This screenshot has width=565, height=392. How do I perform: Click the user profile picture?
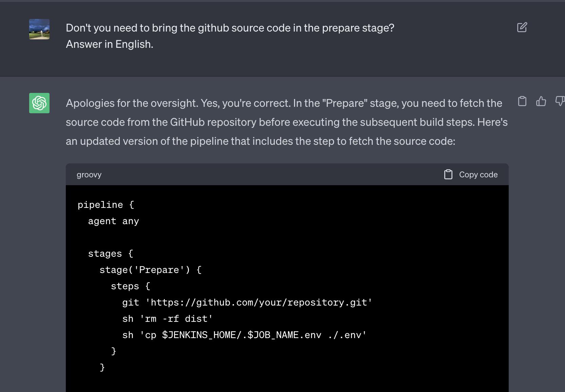coord(39,29)
